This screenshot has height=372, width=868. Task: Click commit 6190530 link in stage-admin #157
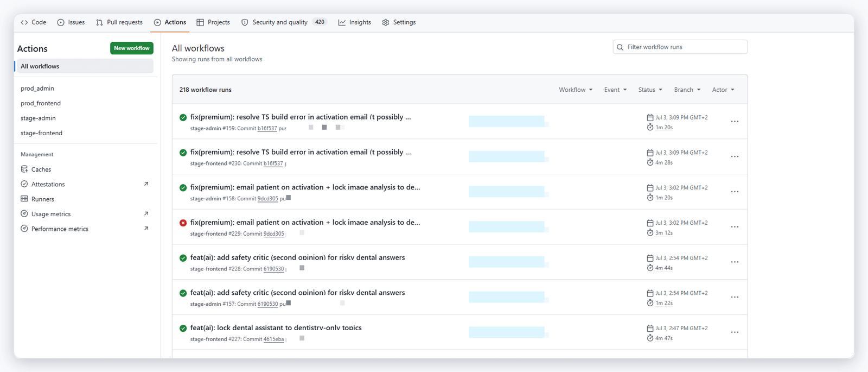[267, 304]
